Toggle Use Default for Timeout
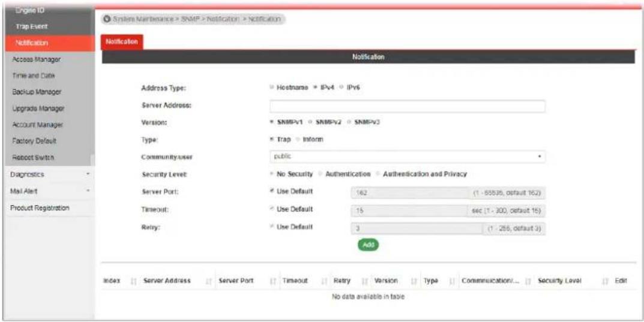Viewport: 644px width, 322px height. tap(272, 209)
